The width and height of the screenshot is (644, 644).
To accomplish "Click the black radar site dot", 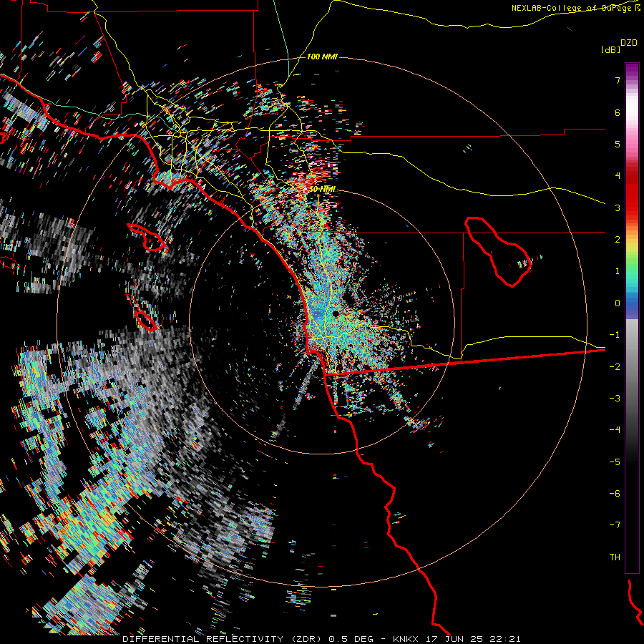I will click(x=336, y=314).
